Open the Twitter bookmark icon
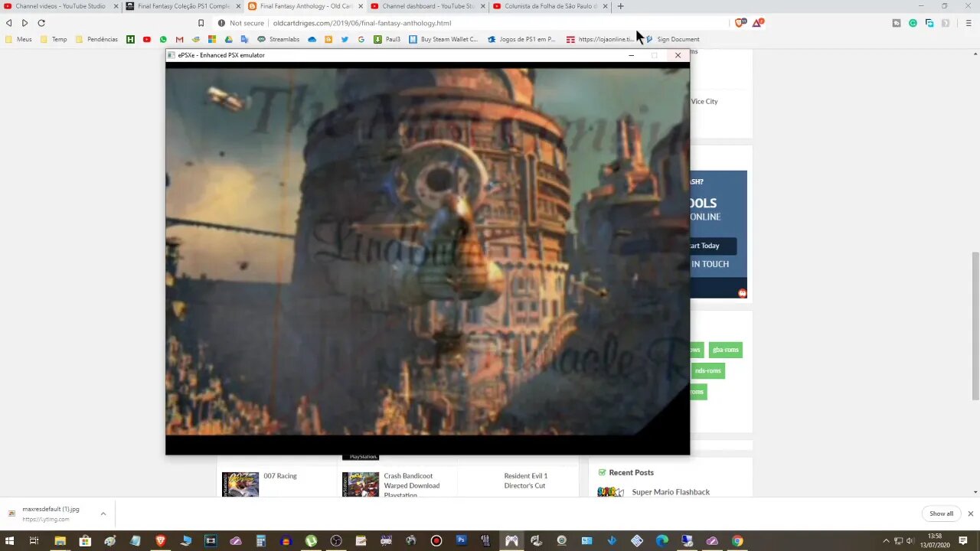Viewport: 980px width, 551px height. click(345, 39)
